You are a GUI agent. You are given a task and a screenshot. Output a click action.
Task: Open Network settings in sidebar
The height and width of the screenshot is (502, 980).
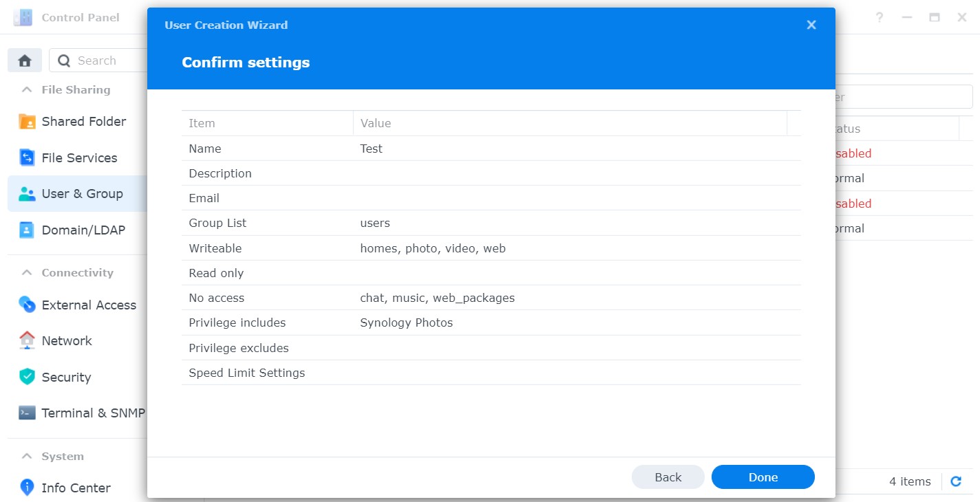pos(67,340)
